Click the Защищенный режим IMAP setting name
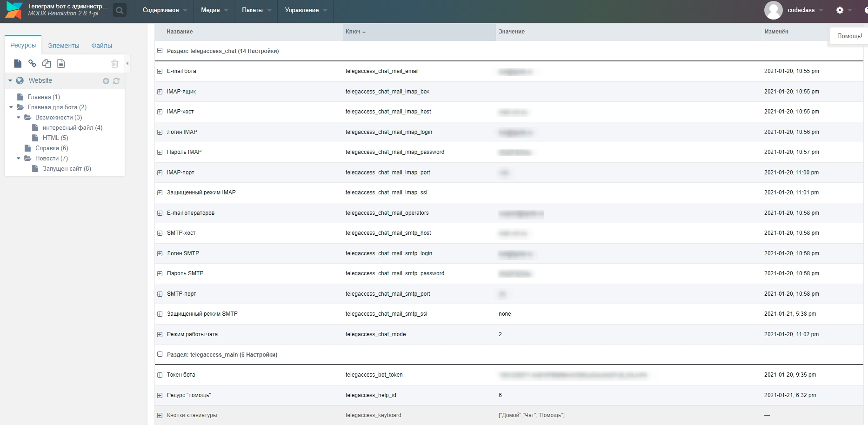This screenshot has width=868, height=425. click(x=201, y=193)
